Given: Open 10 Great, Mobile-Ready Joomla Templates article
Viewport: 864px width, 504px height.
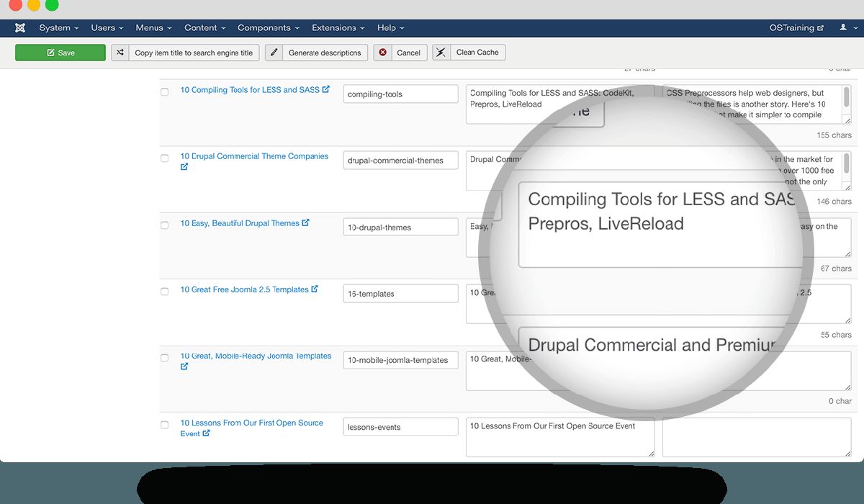Looking at the screenshot, I should 256,356.
